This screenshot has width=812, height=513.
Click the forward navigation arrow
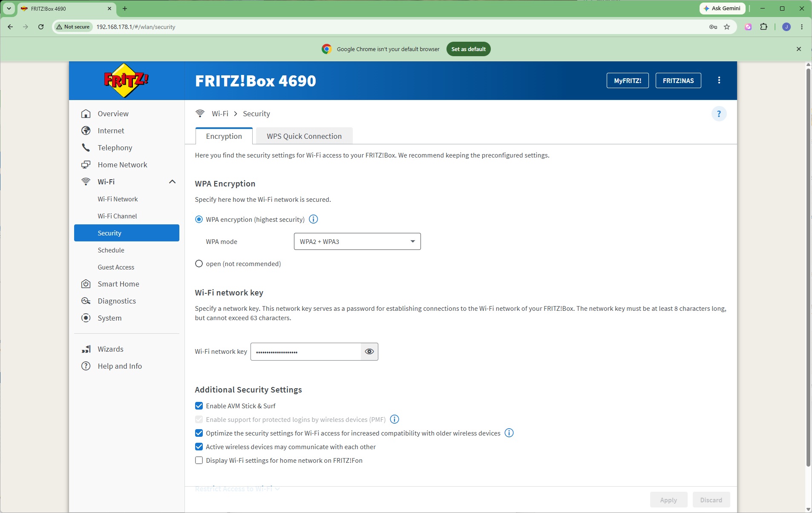coord(26,27)
